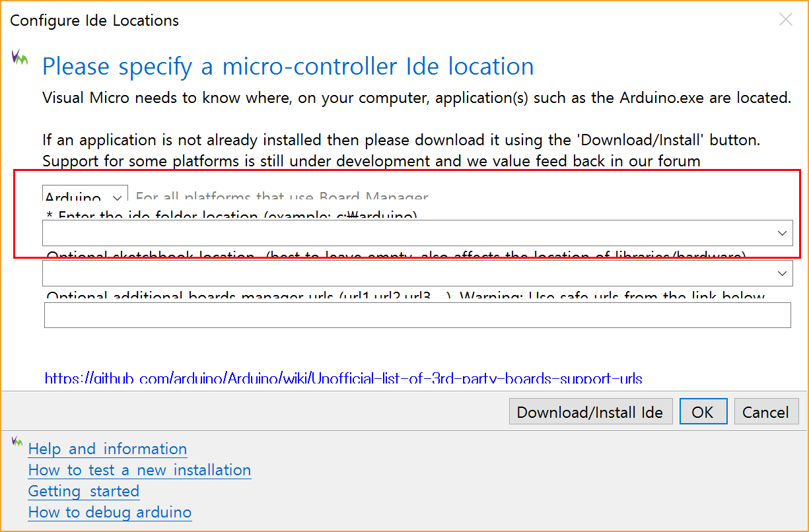Follow the Getting started link
809x532 pixels.
coord(84,491)
